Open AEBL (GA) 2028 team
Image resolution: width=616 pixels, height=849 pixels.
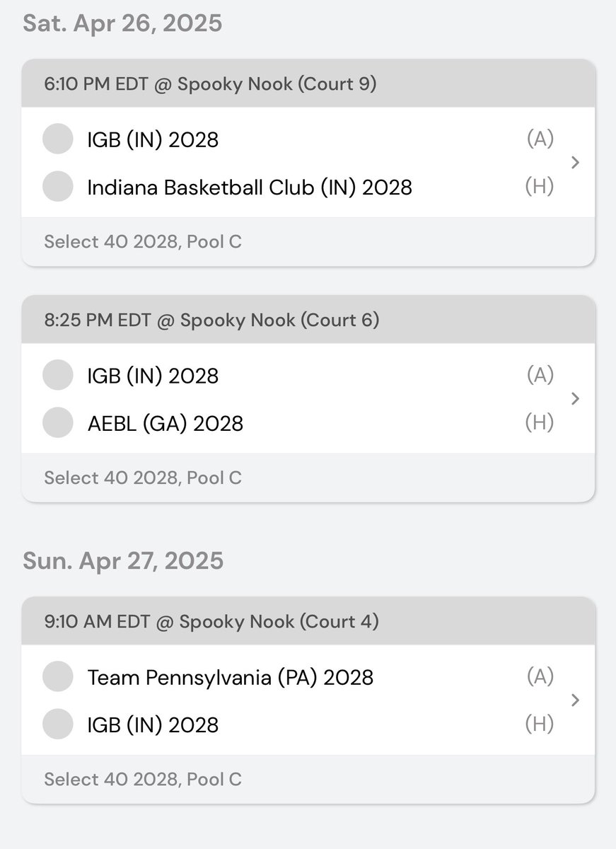point(165,424)
